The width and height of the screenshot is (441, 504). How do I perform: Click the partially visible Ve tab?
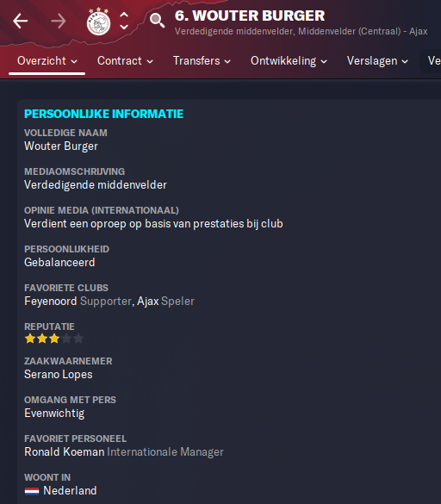433,61
